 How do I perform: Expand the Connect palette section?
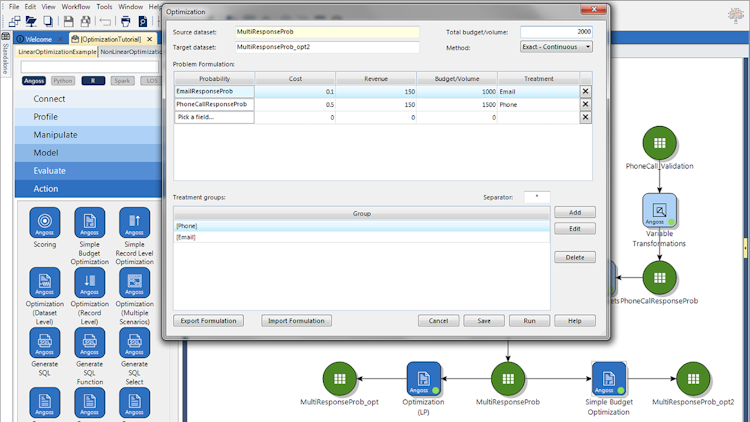(x=88, y=99)
